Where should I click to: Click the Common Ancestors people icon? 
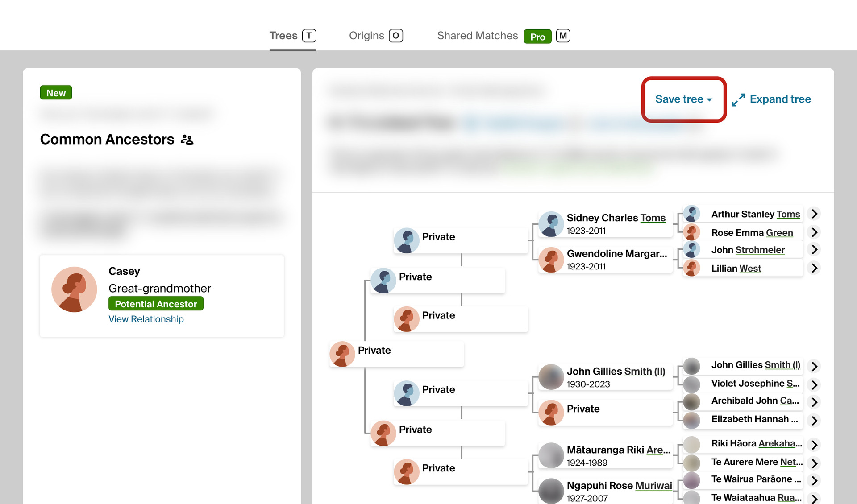click(187, 140)
